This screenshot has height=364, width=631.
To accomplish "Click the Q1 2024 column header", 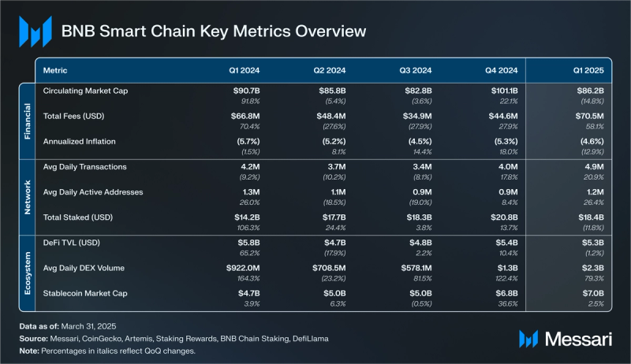I will 245,70.
